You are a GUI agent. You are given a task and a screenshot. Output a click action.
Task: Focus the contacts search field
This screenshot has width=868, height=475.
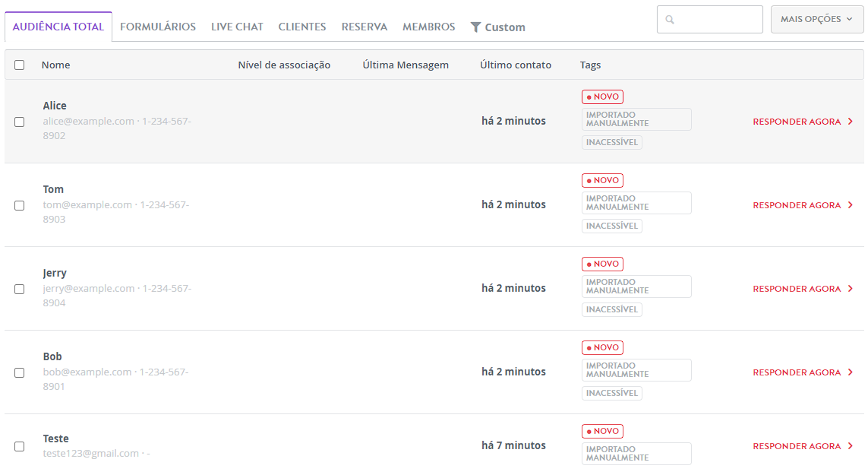pos(710,20)
